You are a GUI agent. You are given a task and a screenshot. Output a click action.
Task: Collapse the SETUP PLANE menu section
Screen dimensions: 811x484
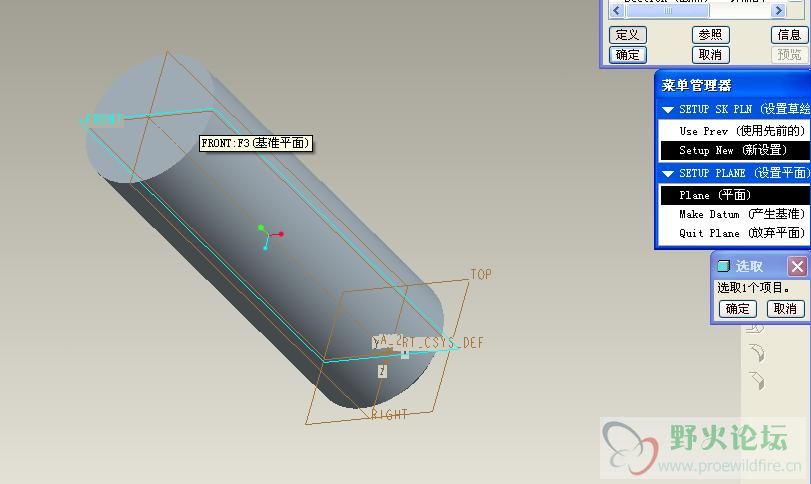[668, 174]
